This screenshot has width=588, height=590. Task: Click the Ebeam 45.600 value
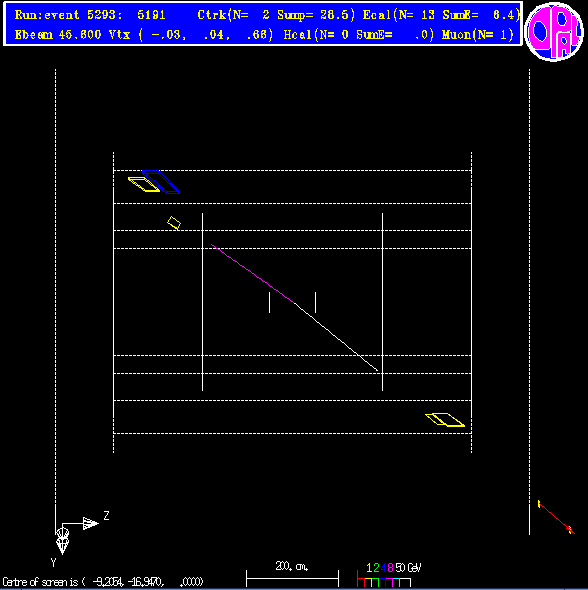pos(58,35)
